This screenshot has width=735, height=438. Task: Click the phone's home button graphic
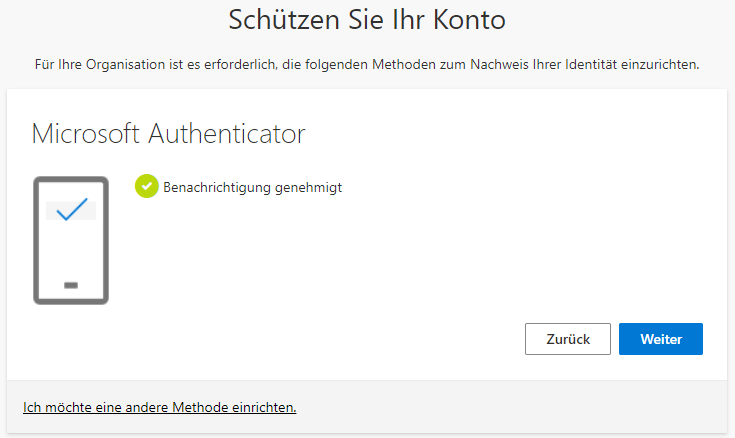coord(71,285)
